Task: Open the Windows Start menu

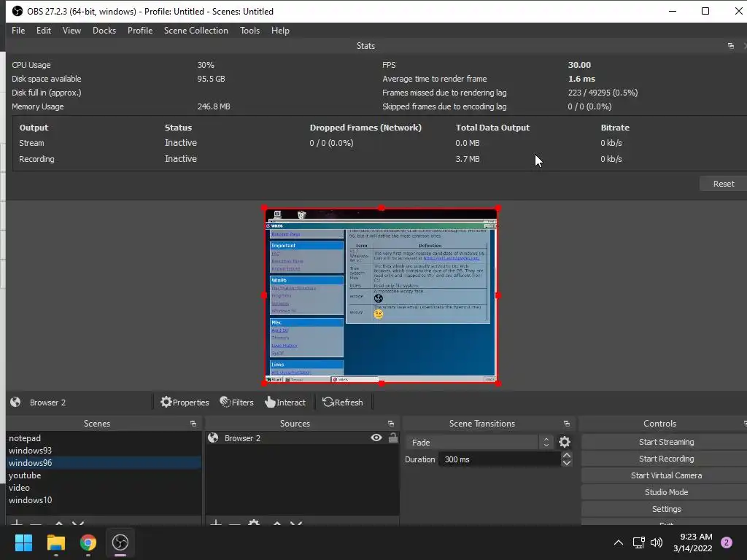Action: click(23, 542)
